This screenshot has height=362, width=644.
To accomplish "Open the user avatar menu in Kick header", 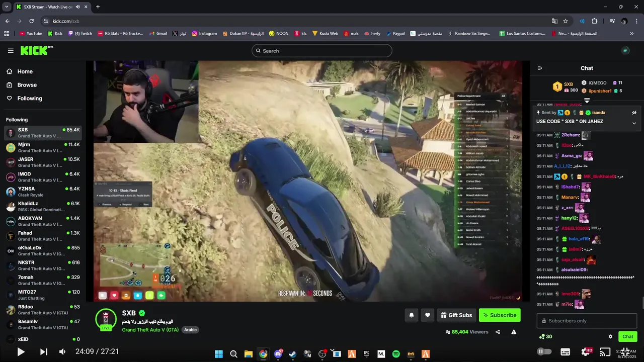I will [625, 51].
